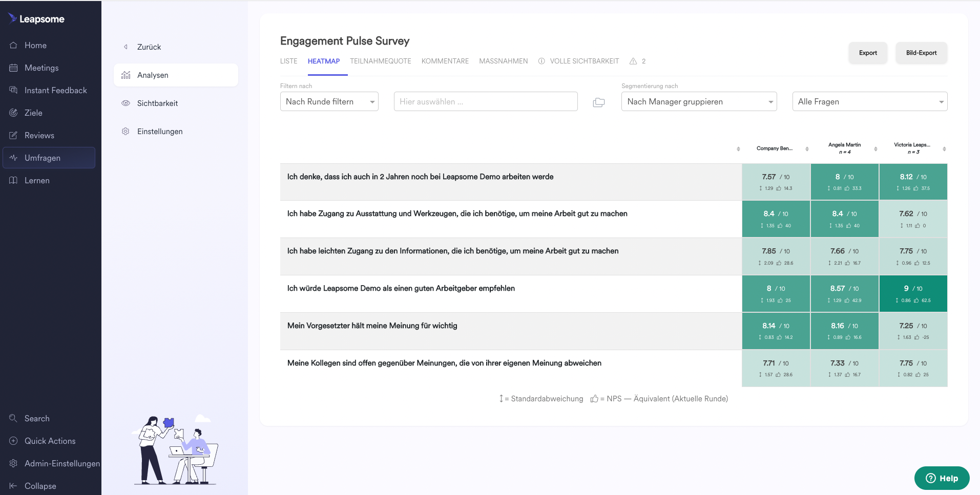
Task: Open the Alle Fragen dropdown
Action: point(870,102)
